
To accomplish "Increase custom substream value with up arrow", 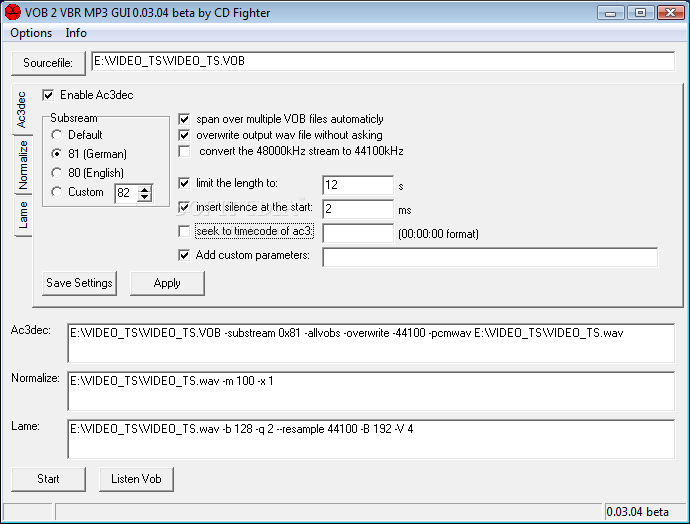I will point(144,189).
